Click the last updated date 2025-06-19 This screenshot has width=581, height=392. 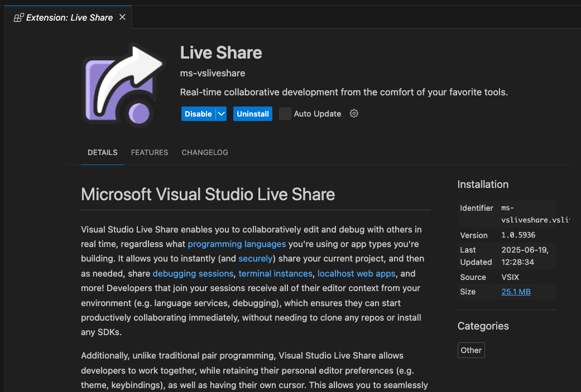[x=525, y=250]
